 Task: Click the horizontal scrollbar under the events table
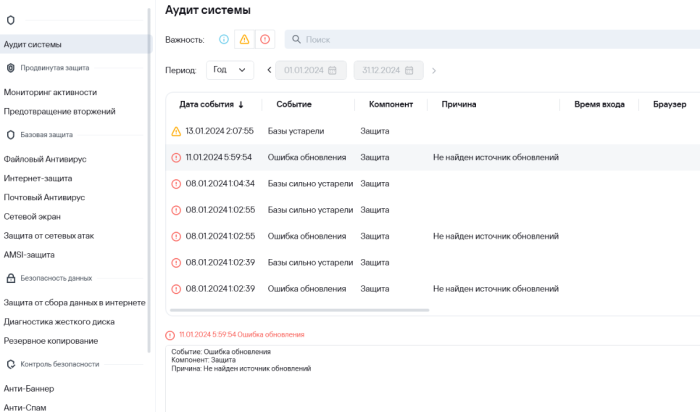[300, 310]
